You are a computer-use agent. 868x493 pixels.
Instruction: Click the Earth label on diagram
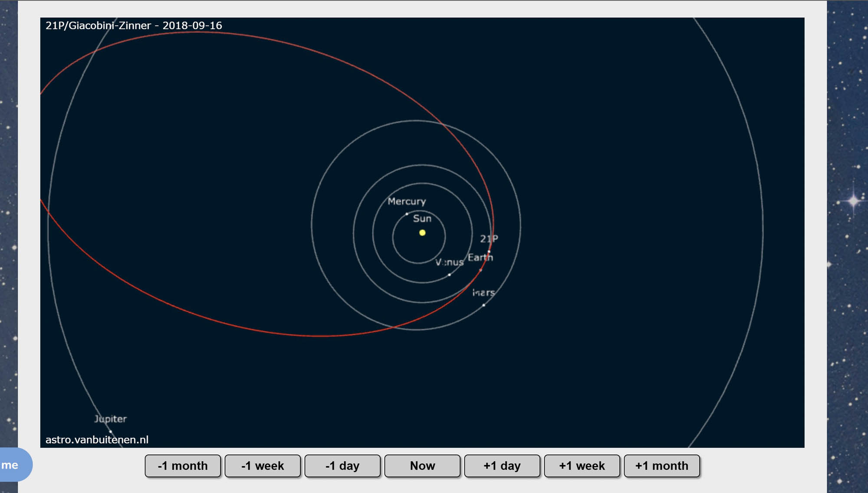(x=480, y=257)
